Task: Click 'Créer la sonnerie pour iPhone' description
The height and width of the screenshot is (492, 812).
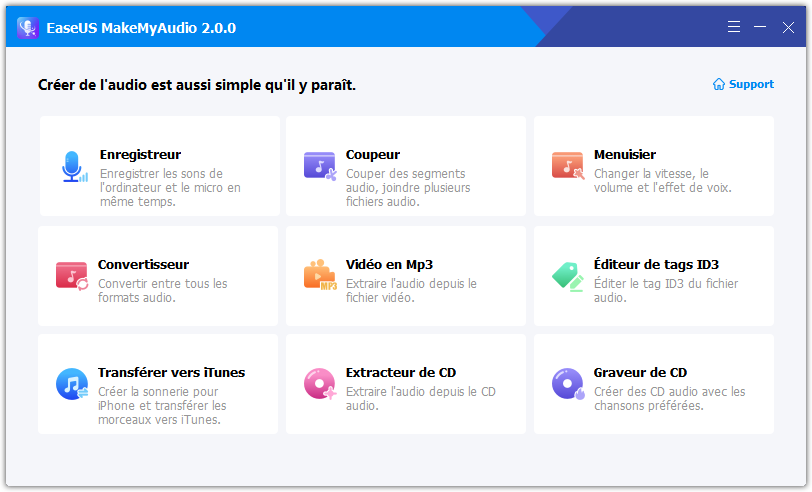Action: [x=162, y=406]
